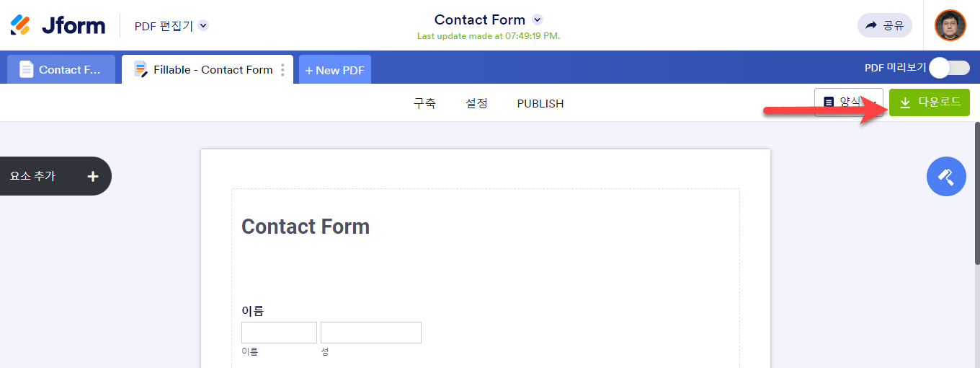
Task: Click the document icon on Contact F... tab
Action: (x=27, y=70)
